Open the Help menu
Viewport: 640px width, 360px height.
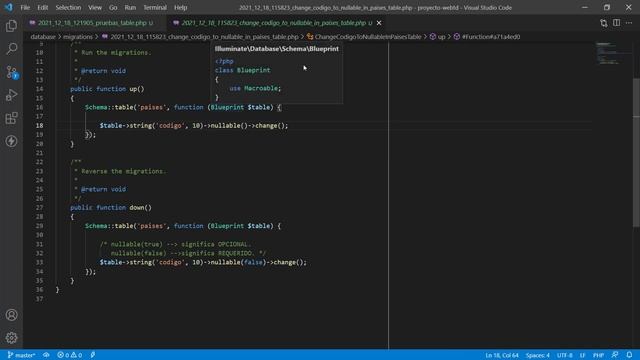[x=180, y=7]
